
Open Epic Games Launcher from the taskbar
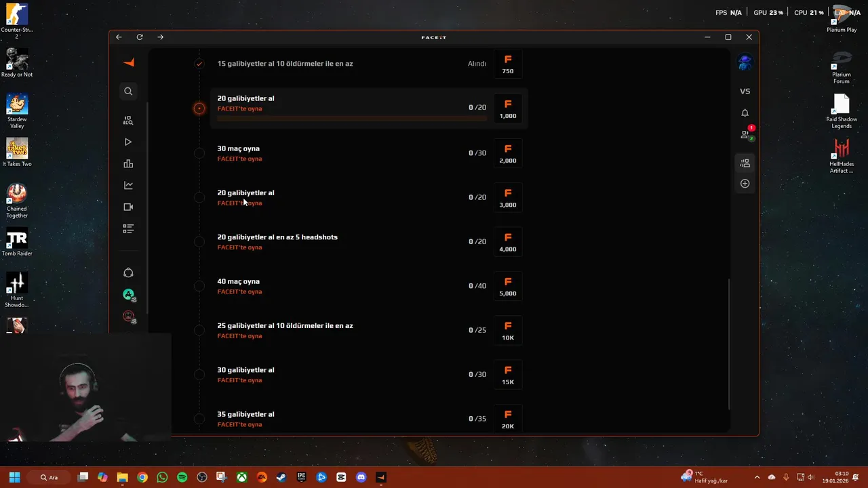pyautogui.click(x=301, y=477)
